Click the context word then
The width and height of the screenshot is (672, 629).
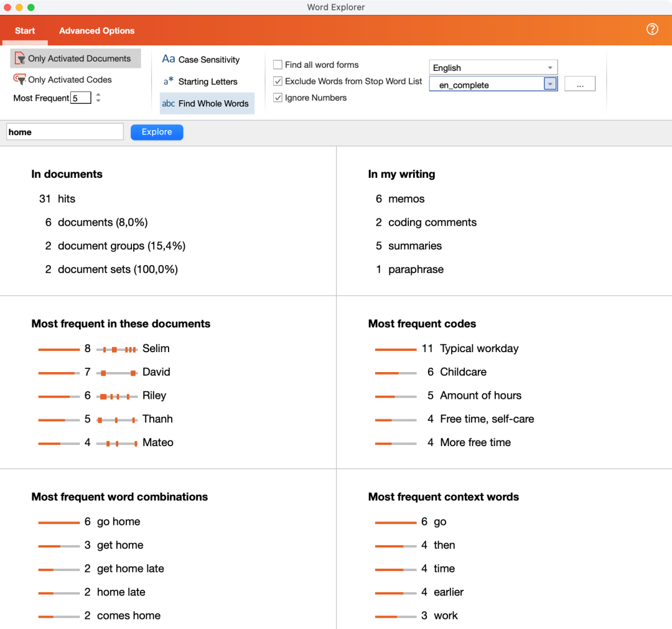(x=444, y=546)
